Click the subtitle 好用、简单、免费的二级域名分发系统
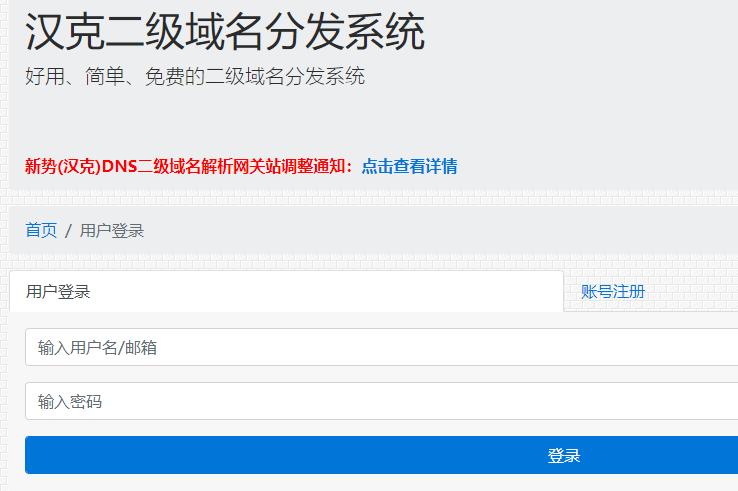Image resolution: width=738 pixels, height=491 pixels. (x=195, y=76)
